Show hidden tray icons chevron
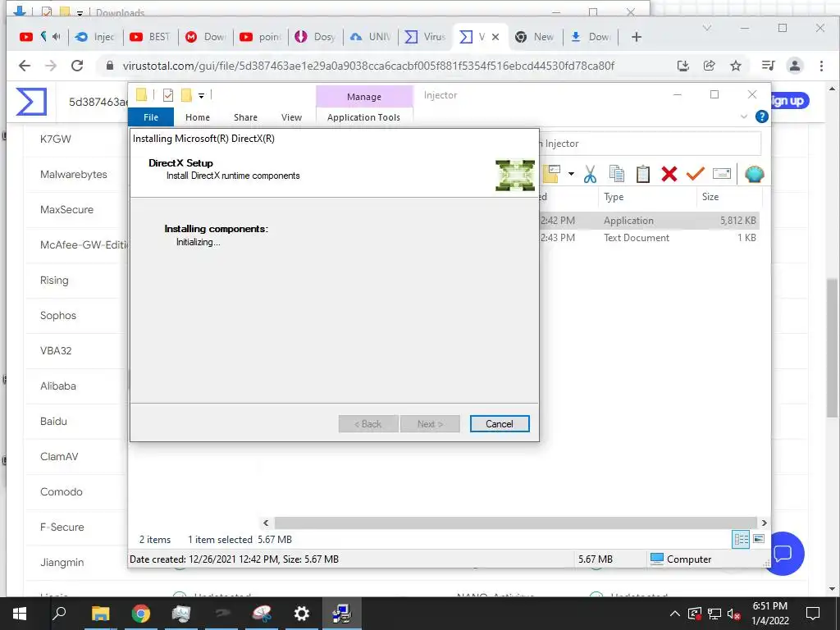Image resolution: width=840 pixels, height=630 pixels. pos(675,614)
